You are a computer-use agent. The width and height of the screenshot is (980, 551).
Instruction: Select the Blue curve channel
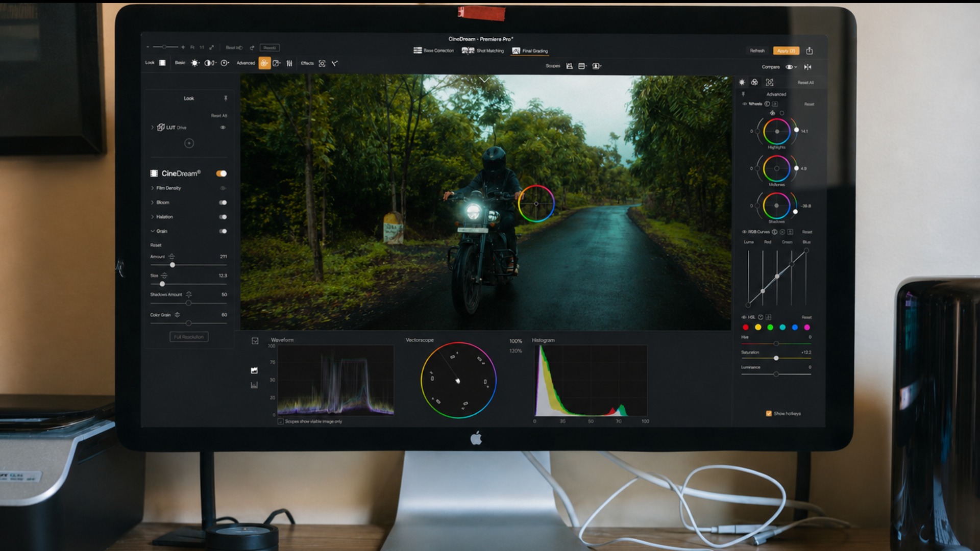(806, 242)
